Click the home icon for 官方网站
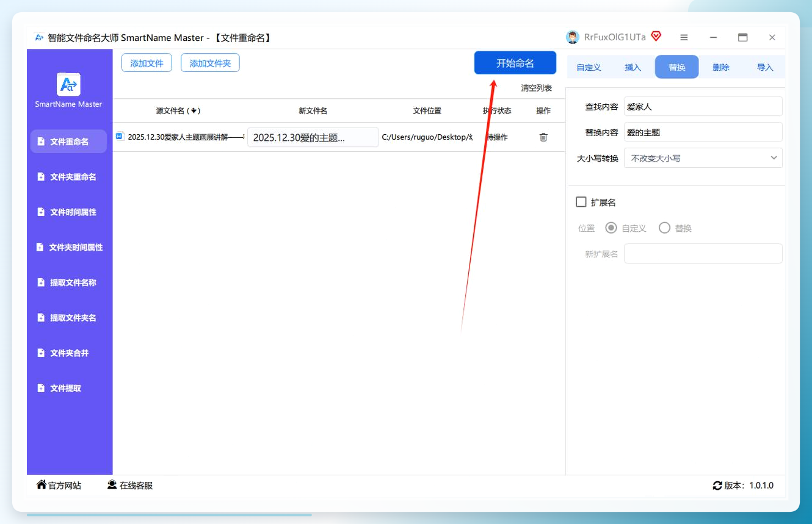Viewport: 812px width, 524px height. 42,484
